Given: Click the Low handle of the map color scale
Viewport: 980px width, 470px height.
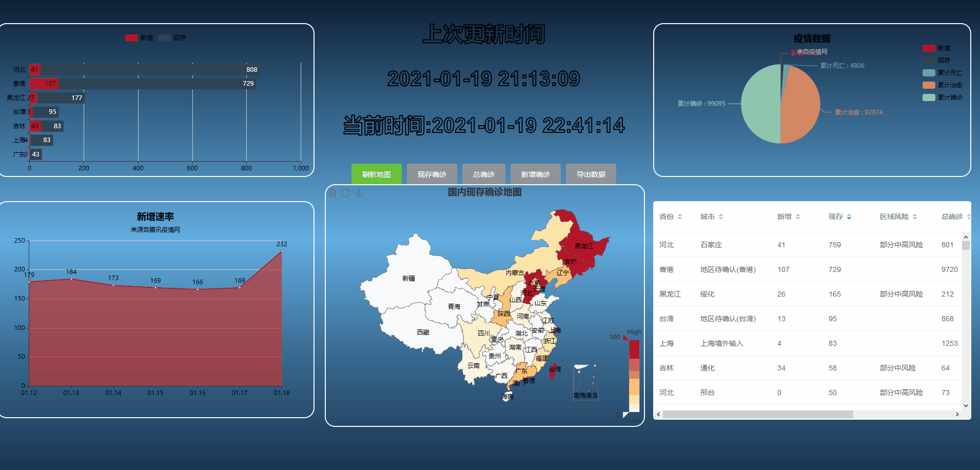Looking at the screenshot, I should pyautogui.click(x=625, y=415).
